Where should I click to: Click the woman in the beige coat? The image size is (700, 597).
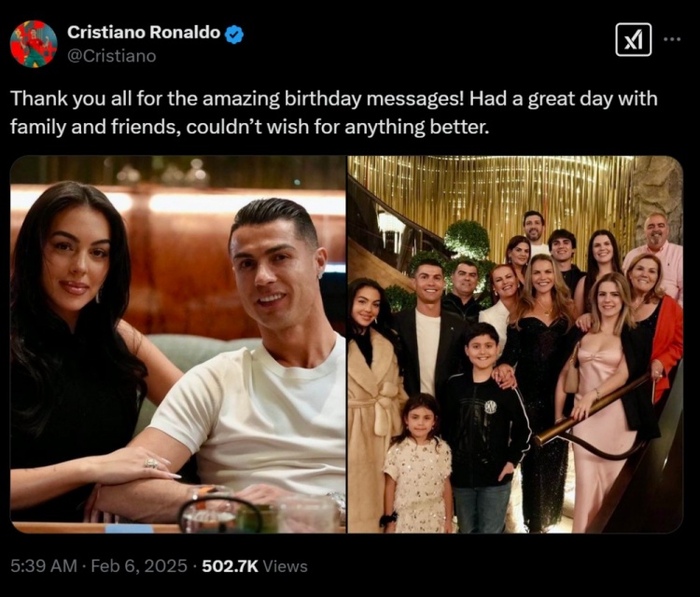(x=373, y=420)
